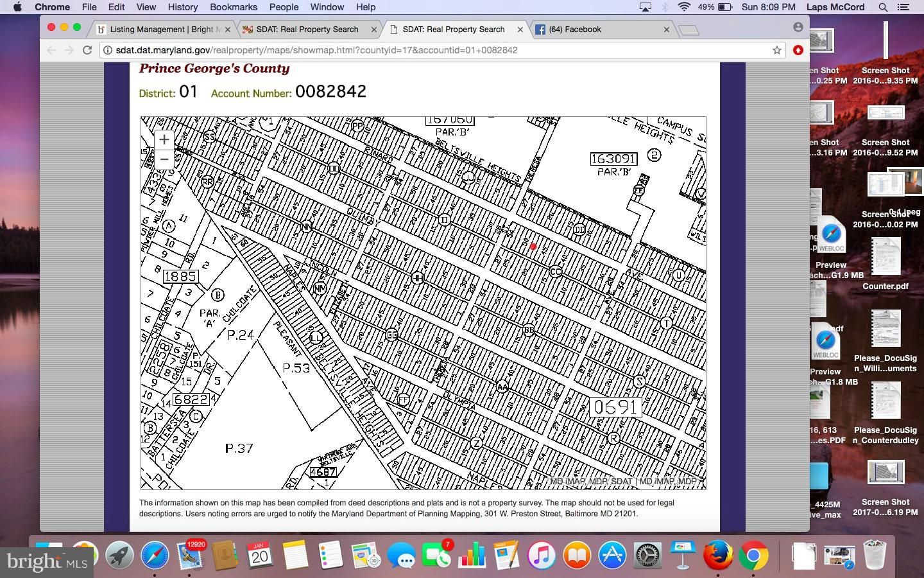Open the Chrome profile avatar button
This screenshot has height=578, width=924.
click(798, 27)
